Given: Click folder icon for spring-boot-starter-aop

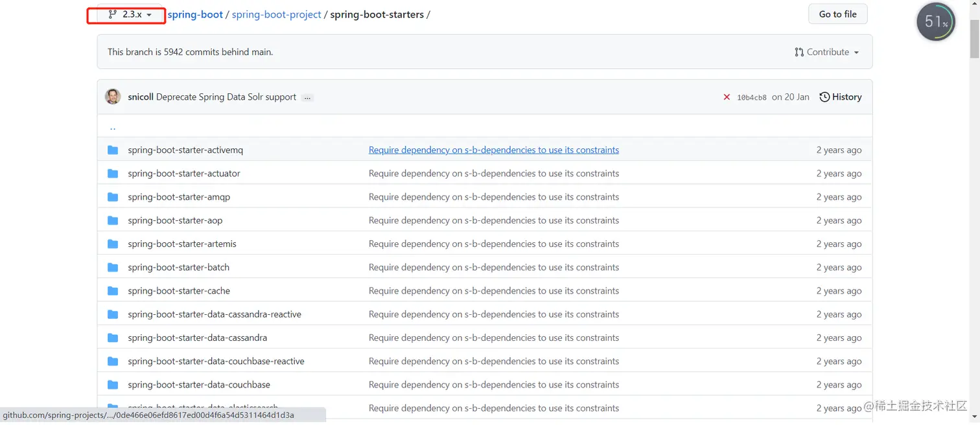Looking at the screenshot, I should tap(113, 220).
